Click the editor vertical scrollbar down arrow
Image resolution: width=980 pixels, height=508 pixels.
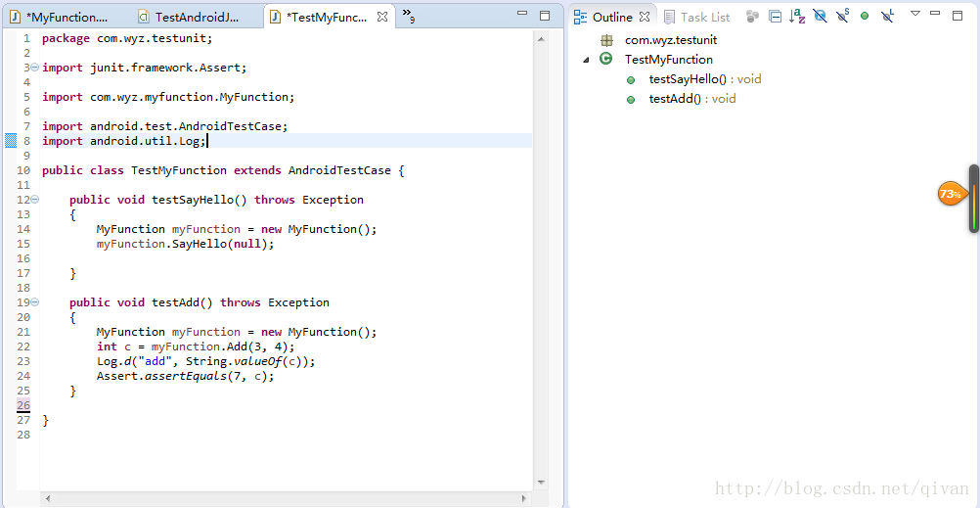(541, 483)
